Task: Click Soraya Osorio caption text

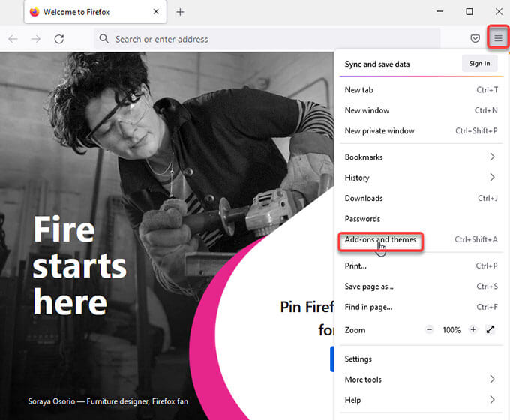Action: [x=108, y=401]
